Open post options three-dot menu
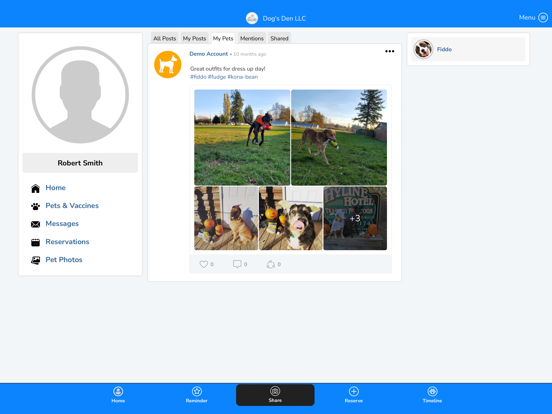Viewport: 552px width, 414px height. [x=389, y=51]
